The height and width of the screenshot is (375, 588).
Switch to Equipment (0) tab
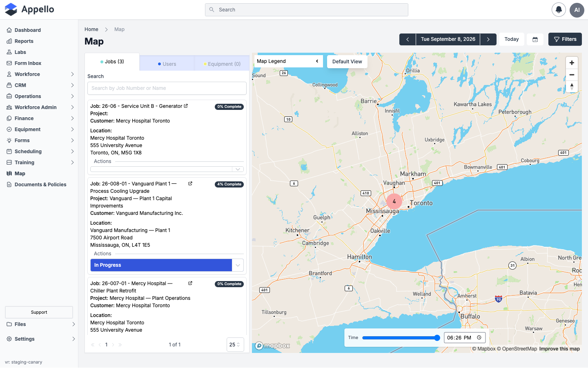[222, 64]
